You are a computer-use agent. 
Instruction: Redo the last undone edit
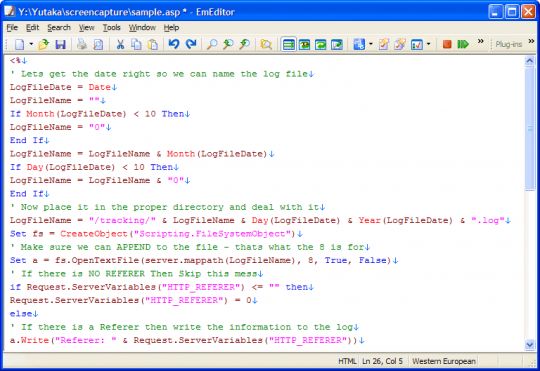coord(191,44)
